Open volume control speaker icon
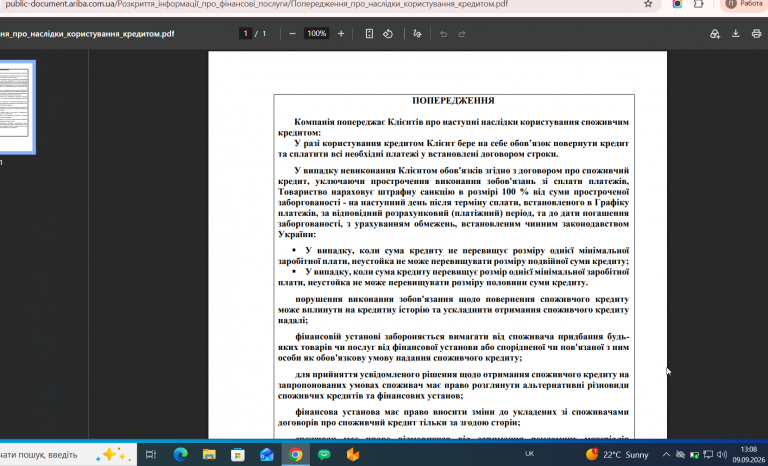 tap(721, 455)
